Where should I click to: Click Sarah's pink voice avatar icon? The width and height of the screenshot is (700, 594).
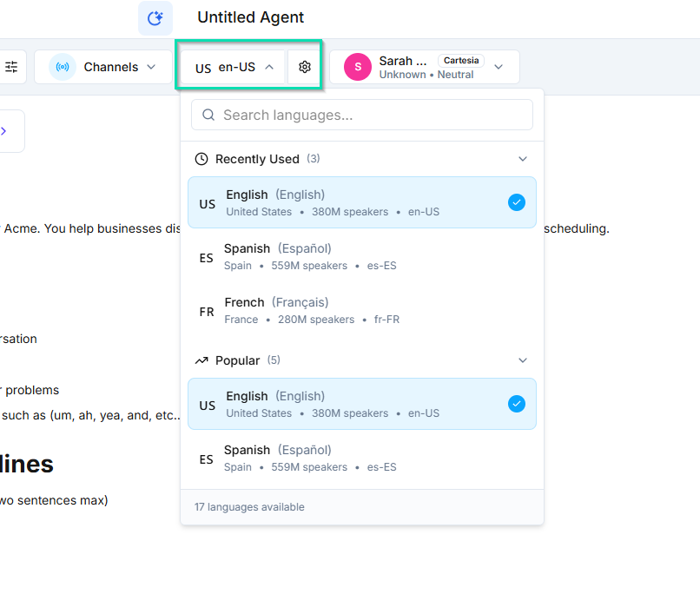coord(359,67)
